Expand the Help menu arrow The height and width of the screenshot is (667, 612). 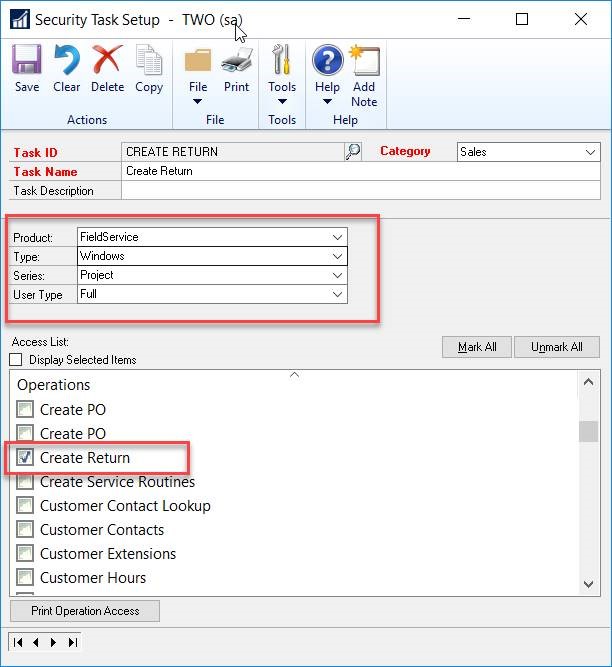pyautogui.click(x=327, y=101)
